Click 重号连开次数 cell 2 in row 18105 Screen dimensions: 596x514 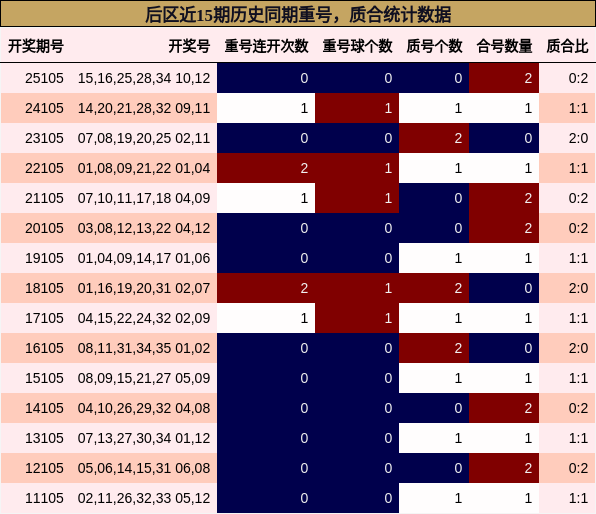[x=266, y=289]
